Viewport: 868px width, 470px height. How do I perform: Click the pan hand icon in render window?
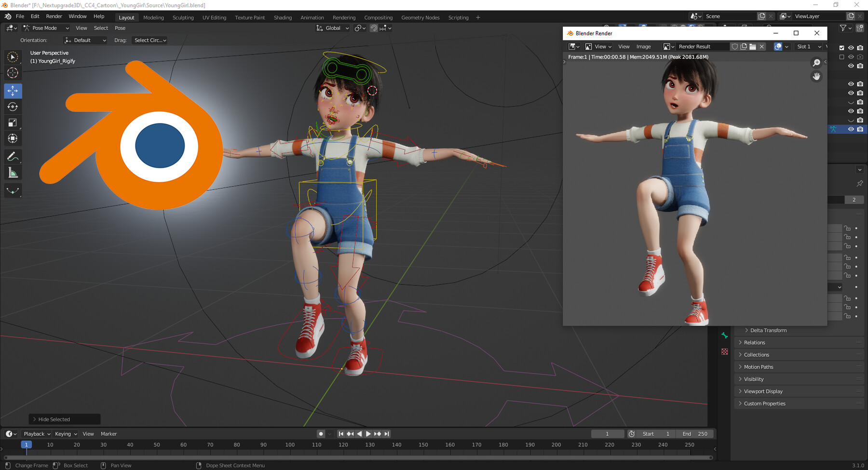(816, 76)
